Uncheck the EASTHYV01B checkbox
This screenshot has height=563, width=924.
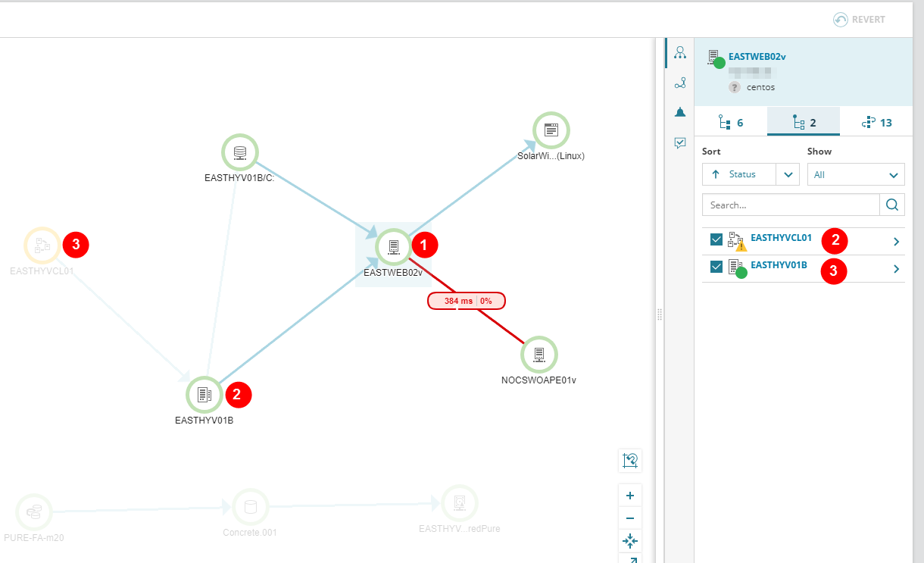(x=716, y=267)
